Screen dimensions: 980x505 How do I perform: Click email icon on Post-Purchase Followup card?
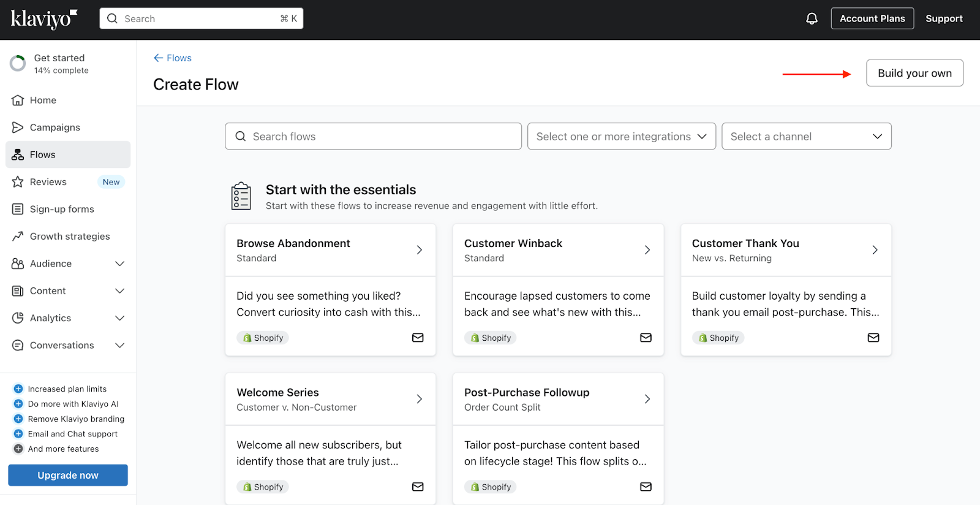point(646,487)
